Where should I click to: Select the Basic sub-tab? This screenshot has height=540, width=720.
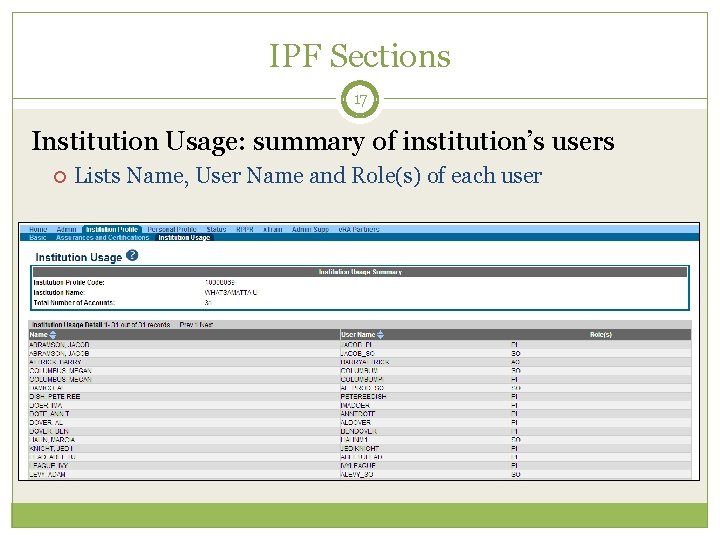(x=38, y=237)
